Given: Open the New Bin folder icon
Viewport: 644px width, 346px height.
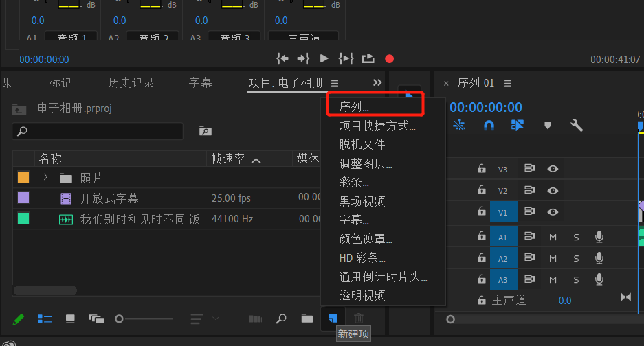Looking at the screenshot, I should (307, 319).
